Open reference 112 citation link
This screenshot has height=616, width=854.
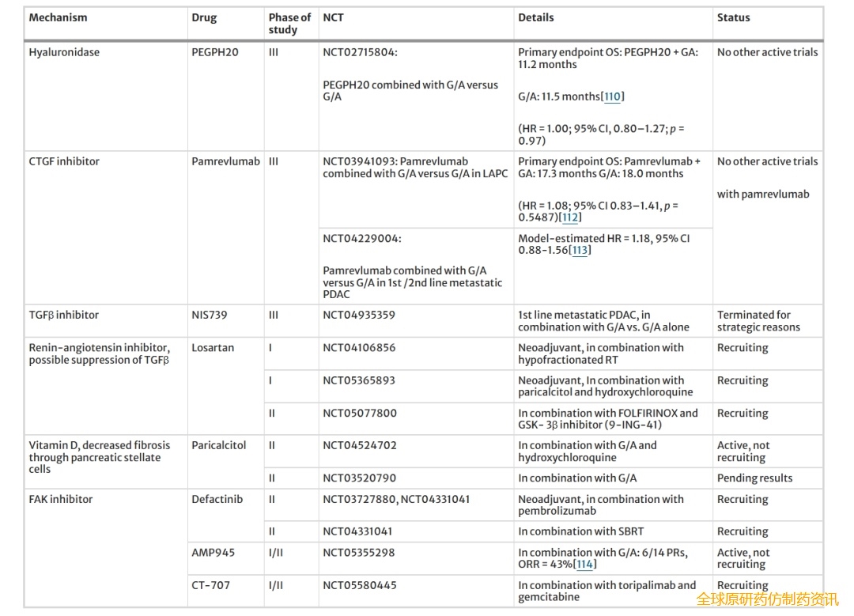pos(570,217)
